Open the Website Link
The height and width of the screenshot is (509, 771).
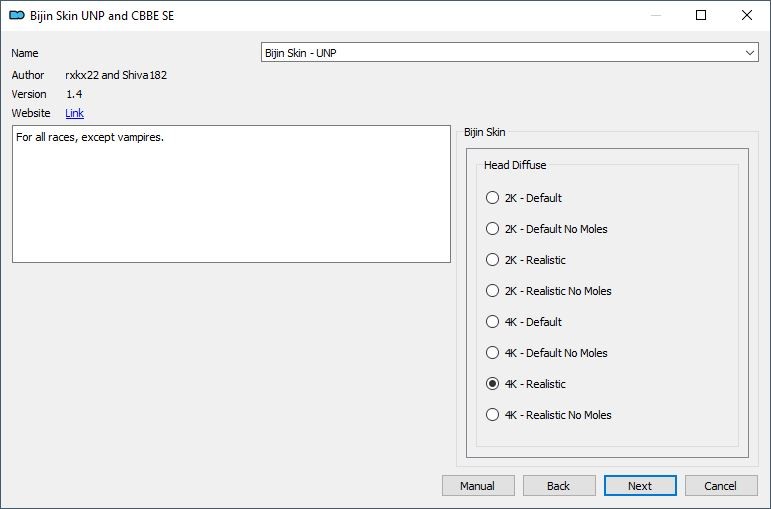pos(74,113)
